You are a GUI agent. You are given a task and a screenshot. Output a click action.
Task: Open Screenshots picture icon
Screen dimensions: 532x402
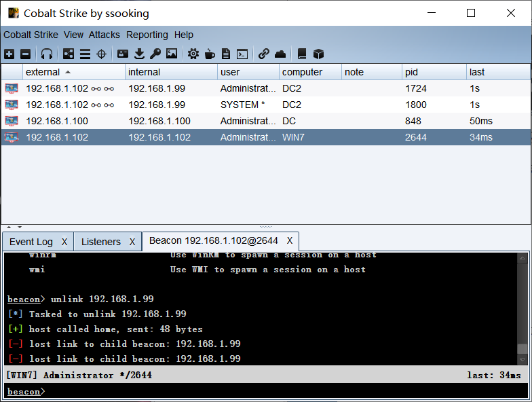point(172,54)
